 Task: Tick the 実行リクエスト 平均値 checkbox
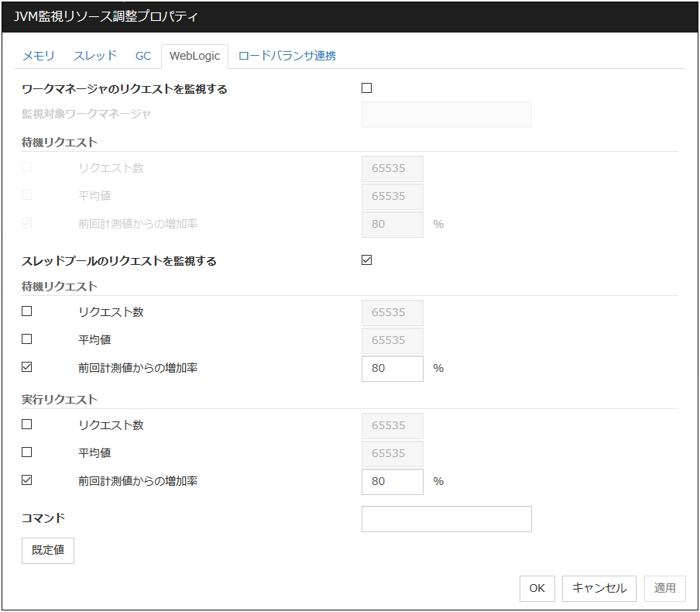[27, 452]
